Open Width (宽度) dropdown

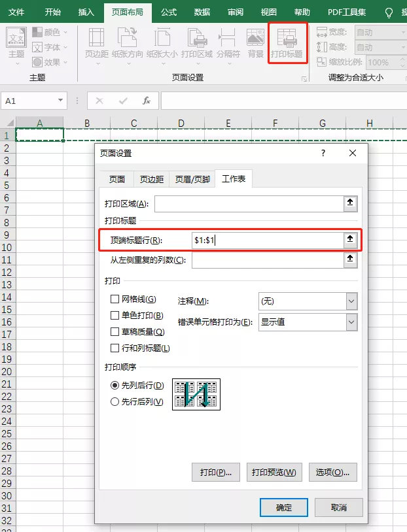coord(404,32)
